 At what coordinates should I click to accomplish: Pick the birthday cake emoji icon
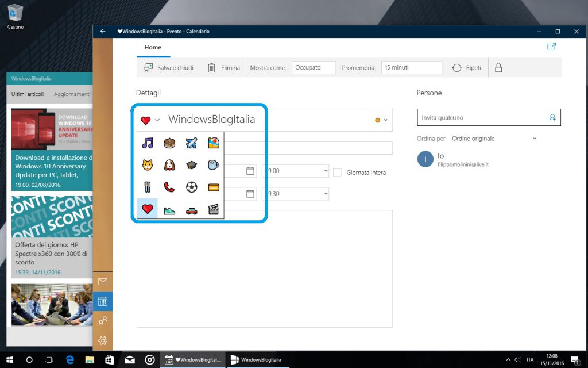[x=169, y=143]
